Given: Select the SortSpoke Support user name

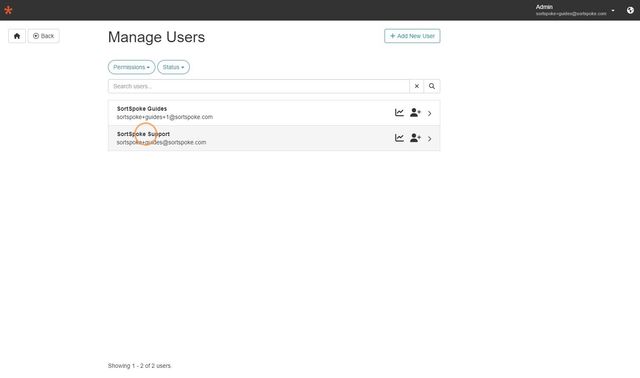Looking at the screenshot, I should tap(143, 134).
